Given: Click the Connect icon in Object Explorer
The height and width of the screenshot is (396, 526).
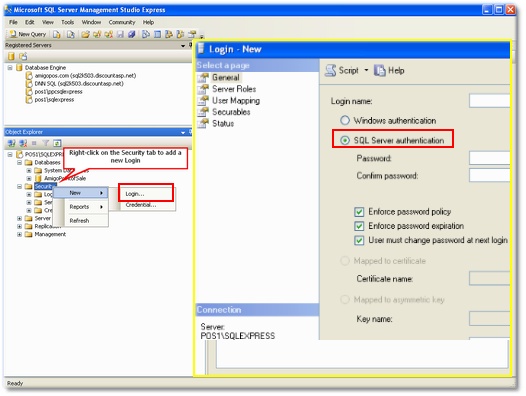Looking at the screenshot, I should point(11,143).
